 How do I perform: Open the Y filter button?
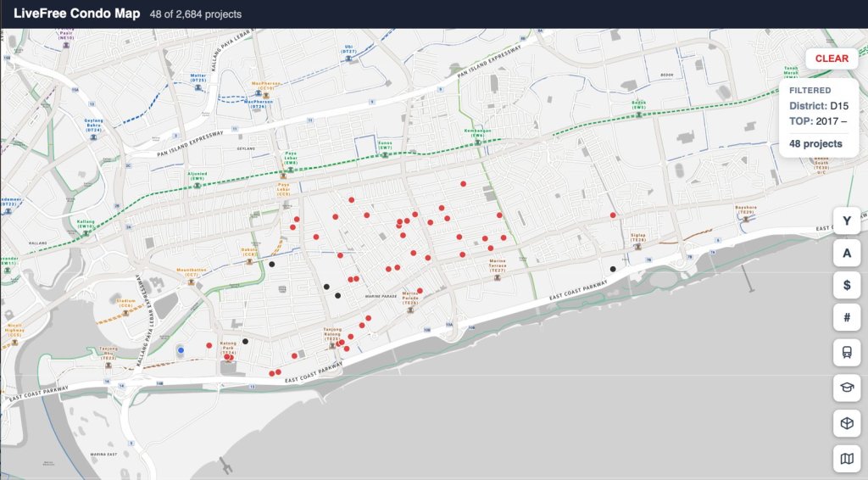pos(847,220)
